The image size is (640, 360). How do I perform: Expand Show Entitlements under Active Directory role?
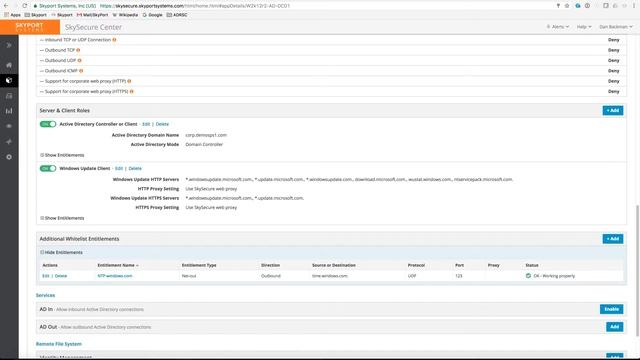click(x=62, y=155)
